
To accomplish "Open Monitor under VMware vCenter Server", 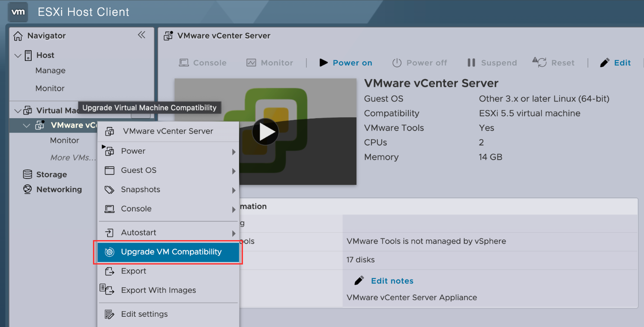I will tap(65, 140).
